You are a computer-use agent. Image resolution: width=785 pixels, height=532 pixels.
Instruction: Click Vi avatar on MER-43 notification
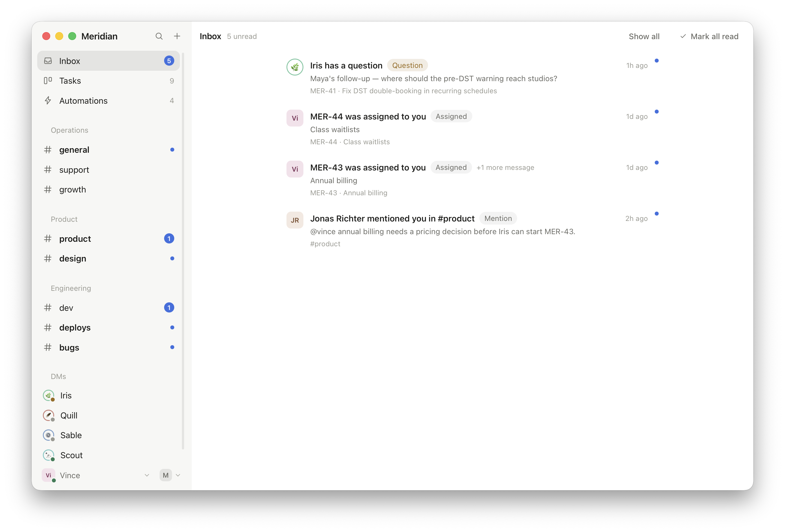295,169
